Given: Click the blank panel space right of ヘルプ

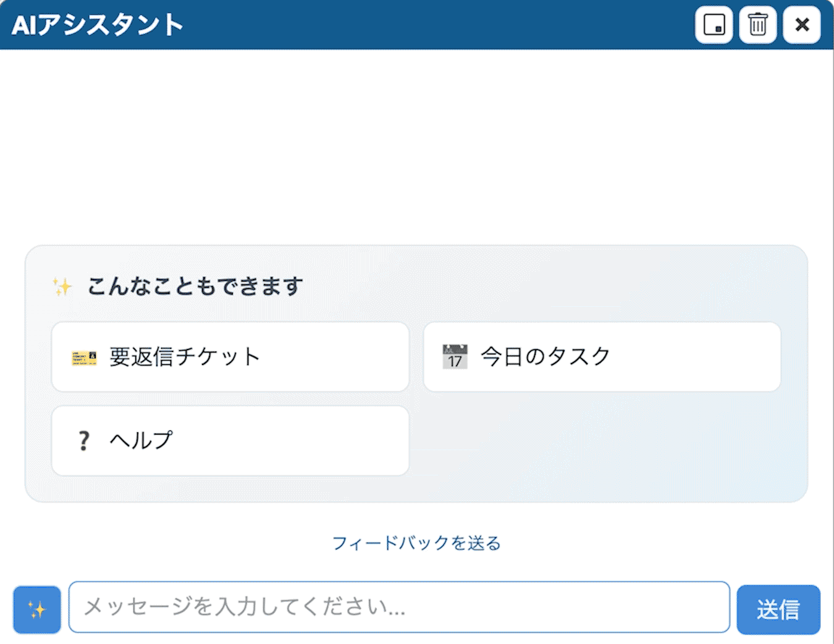Looking at the screenshot, I should pyautogui.click(x=601, y=441).
